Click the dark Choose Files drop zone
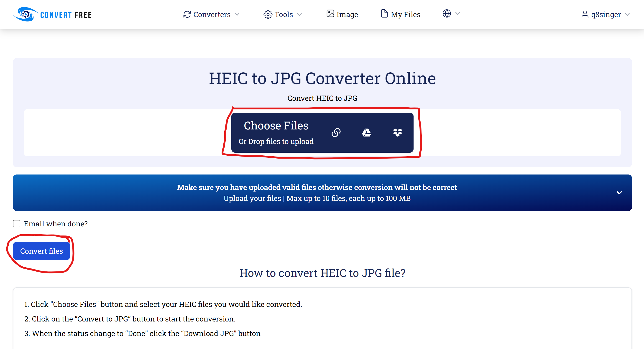Viewport: 644px width, 349px height. [x=276, y=132]
